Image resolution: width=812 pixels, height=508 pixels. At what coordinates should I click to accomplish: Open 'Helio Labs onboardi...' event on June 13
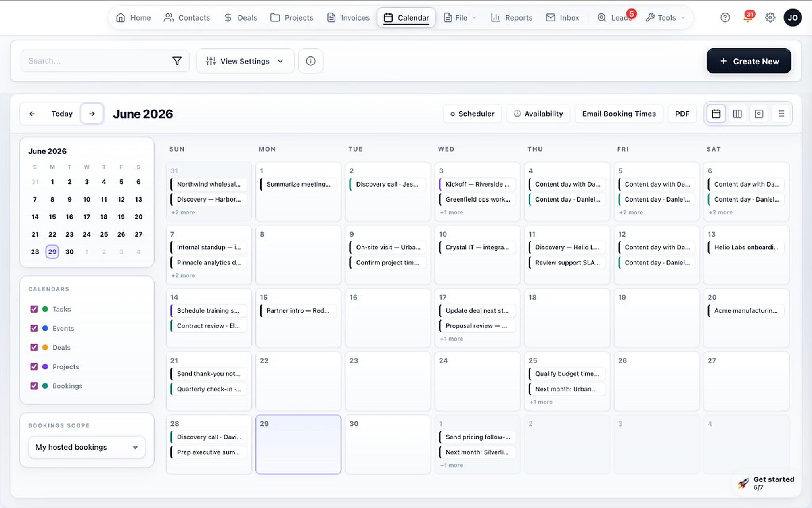click(746, 247)
